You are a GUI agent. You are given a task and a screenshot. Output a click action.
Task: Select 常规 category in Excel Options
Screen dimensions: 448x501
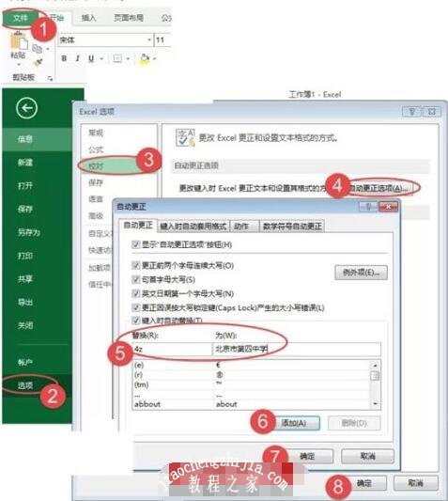[96, 133]
